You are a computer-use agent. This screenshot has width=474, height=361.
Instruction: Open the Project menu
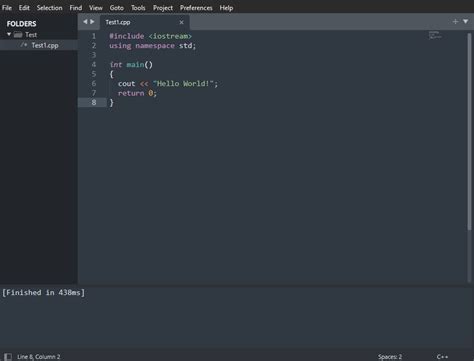pyautogui.click(x=163, y=8)
